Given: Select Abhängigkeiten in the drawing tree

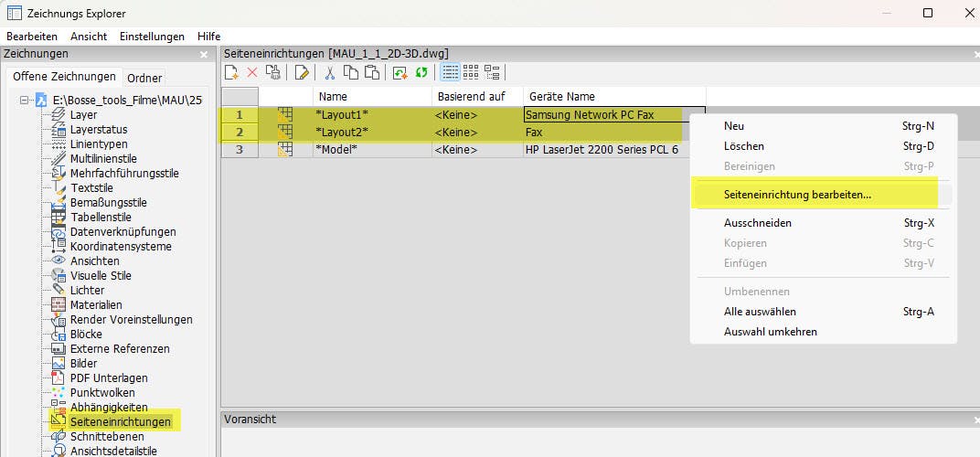Looking at the screenshot, I should (x=109, y=408).
